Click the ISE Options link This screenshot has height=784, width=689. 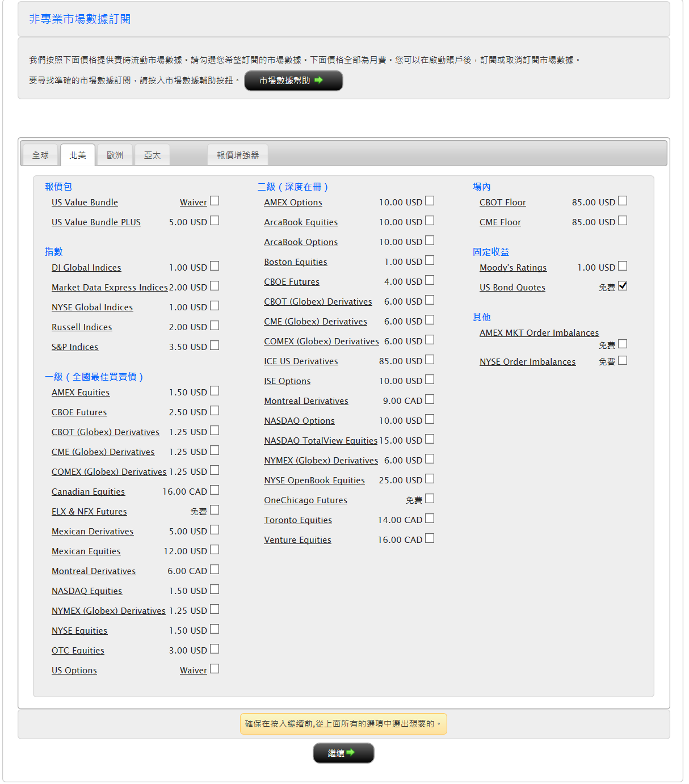click(287, 381)
